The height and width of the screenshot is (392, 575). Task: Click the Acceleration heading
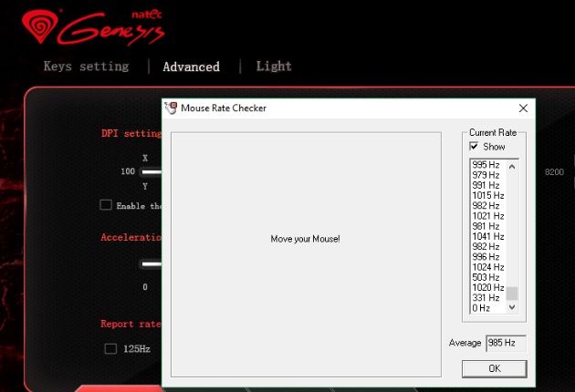131,237
